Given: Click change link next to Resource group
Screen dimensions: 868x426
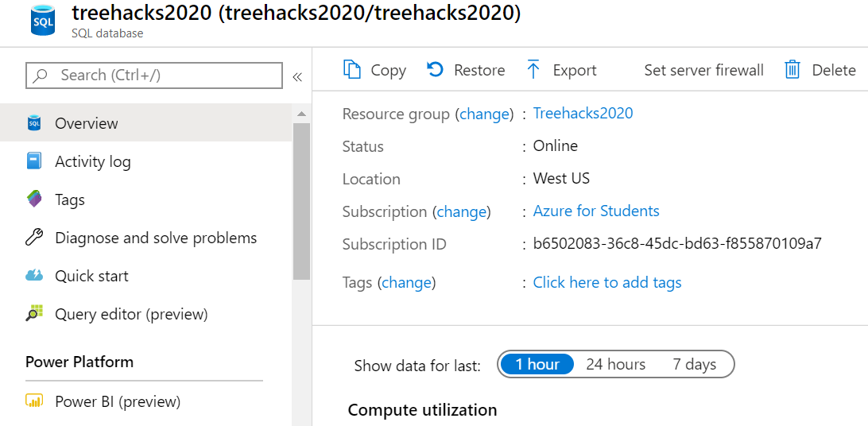Looking at the screenshot, I should point(484,114).
